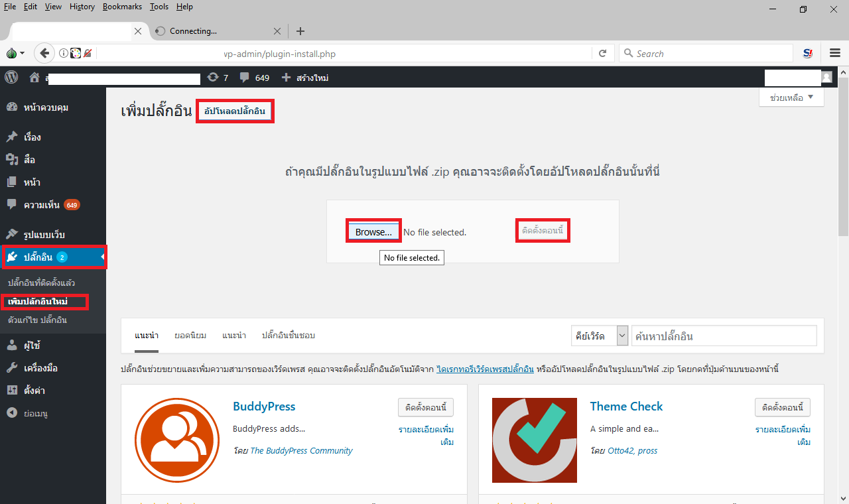Open History menu
This screenshot has width=849, height=504.
click(82, 7)
